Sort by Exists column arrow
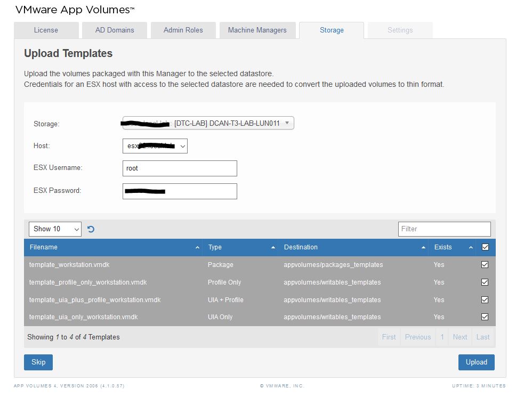Image resolution: width=532 pixels, height=405 pixels. coord(471,248)
